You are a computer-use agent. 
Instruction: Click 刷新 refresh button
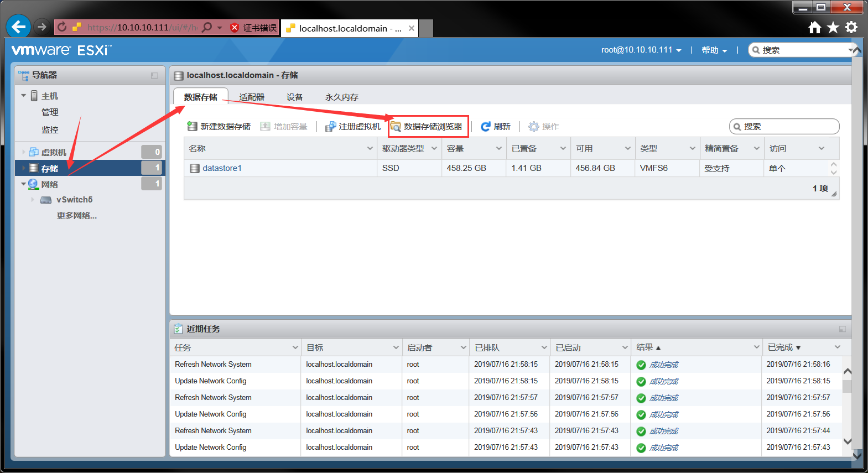pyautogui.click(x=496, y=127)
